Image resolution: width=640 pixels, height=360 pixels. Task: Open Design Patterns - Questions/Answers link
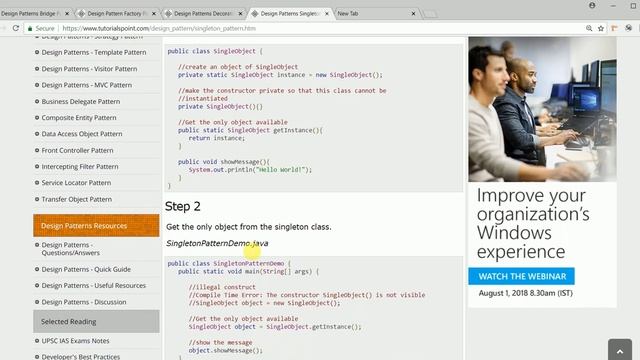coord(71,249)
